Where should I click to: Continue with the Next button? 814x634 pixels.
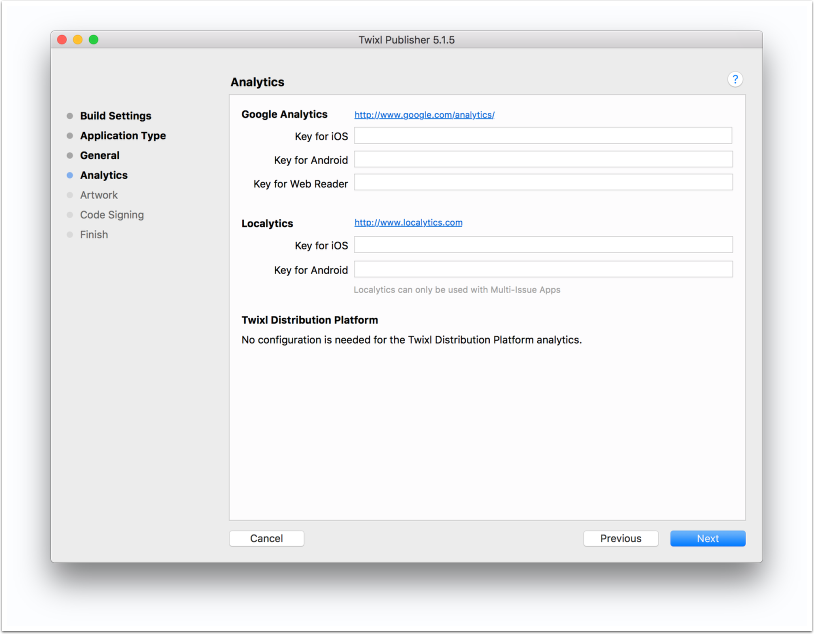tap(708, 538)
